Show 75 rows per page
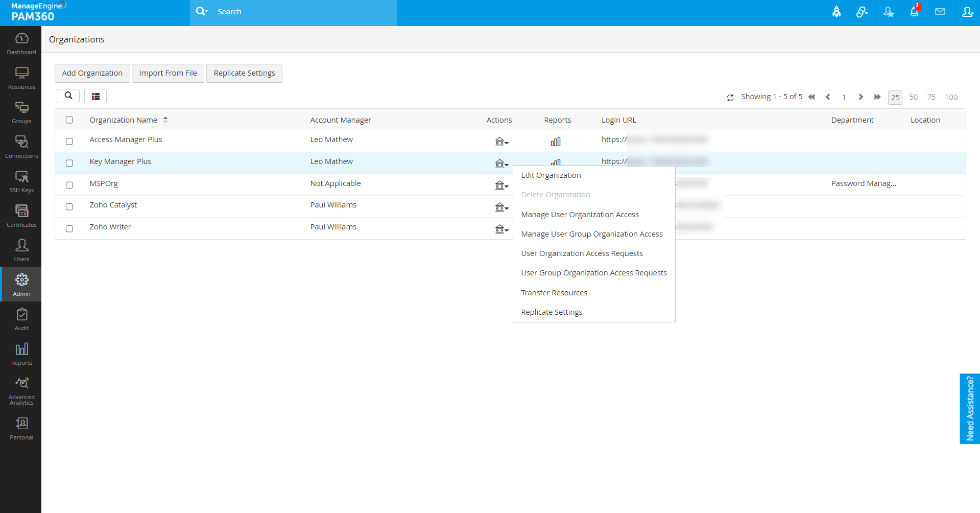The image size is (980, 513). click(931, 97)
